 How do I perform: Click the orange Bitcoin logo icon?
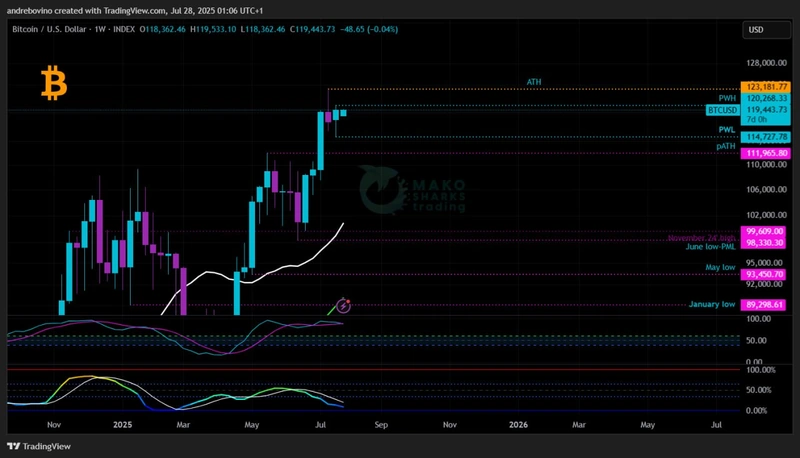click(x=53, y=83)
